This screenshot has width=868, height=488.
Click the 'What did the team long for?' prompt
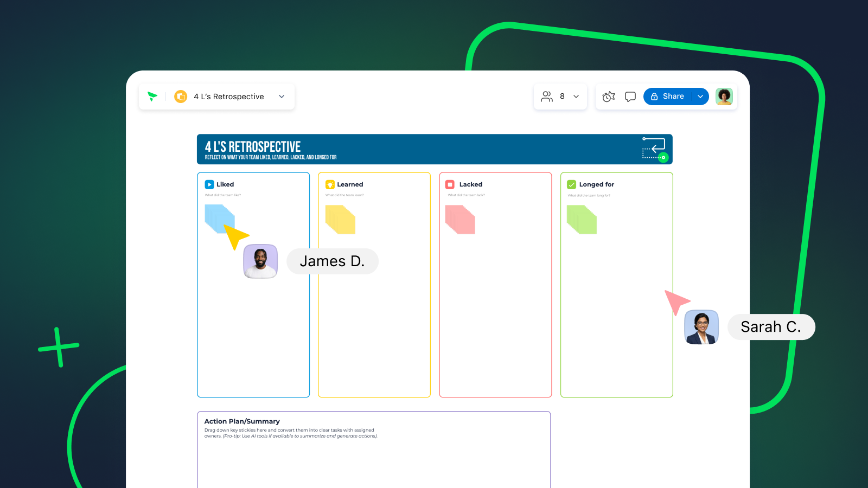pyautogui.click(x=589, y=195)
